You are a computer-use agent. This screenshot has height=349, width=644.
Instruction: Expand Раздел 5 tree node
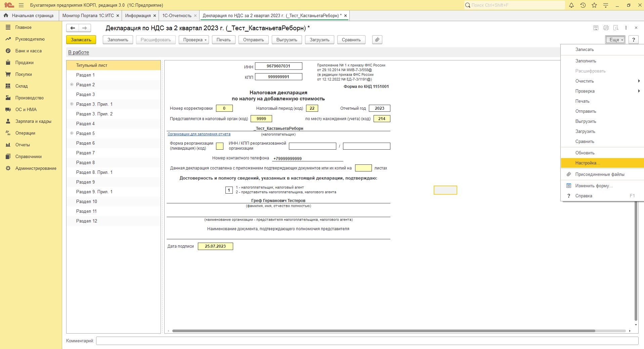(72, 133)
